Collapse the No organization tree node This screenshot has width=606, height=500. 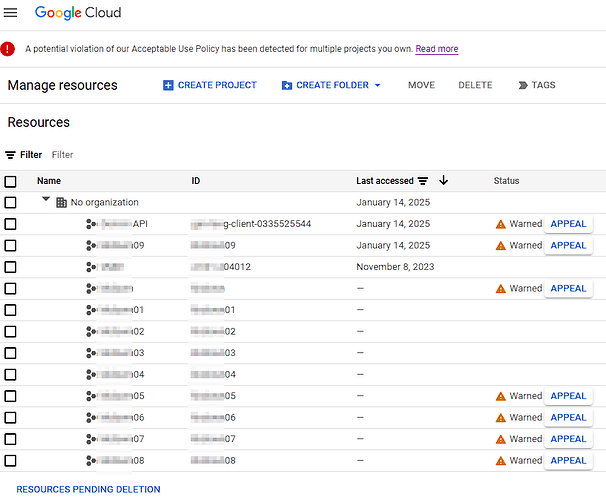click(x=46, y=199)
